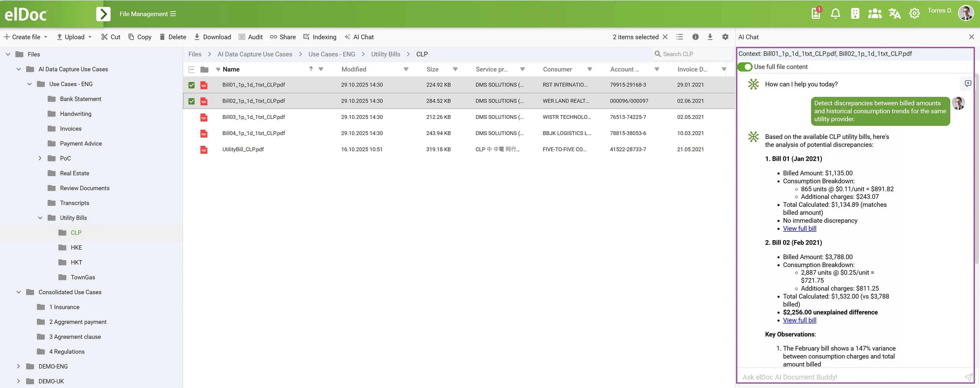
Task: Open the users group icon
Action: 875,14
